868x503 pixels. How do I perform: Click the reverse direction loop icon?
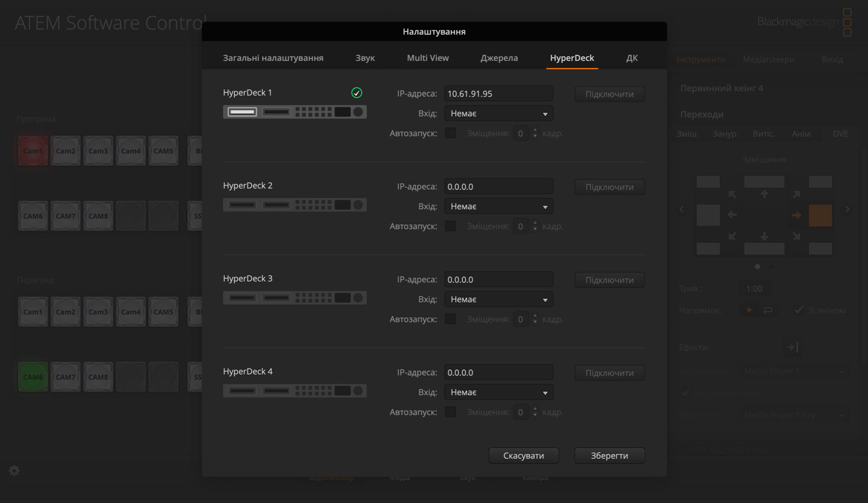pos(768,310)
